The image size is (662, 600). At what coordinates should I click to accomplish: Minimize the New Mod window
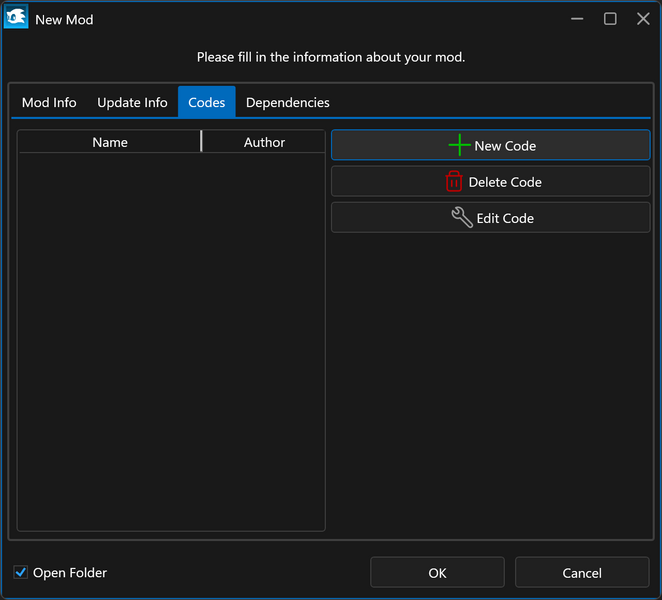coord(577,19)
